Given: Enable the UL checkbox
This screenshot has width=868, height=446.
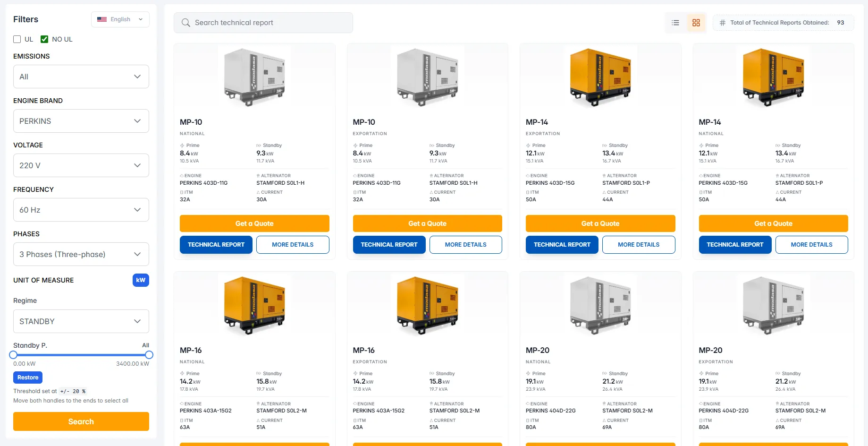Looking at the screenshot, I should point(17,39).
